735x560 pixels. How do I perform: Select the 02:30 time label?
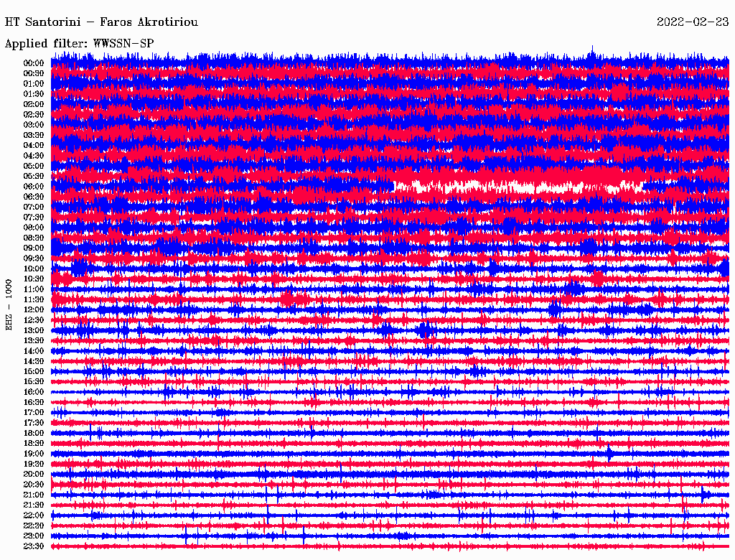tap(34, 114)
